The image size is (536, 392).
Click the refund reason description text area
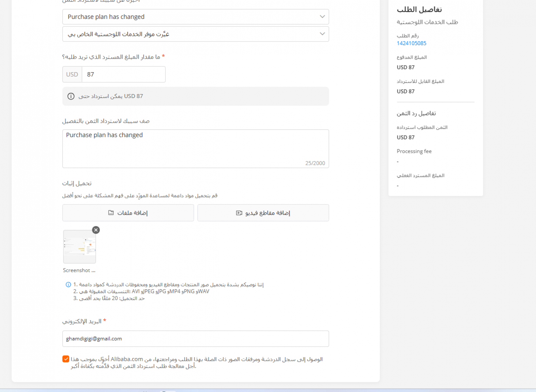click(196, 149)
